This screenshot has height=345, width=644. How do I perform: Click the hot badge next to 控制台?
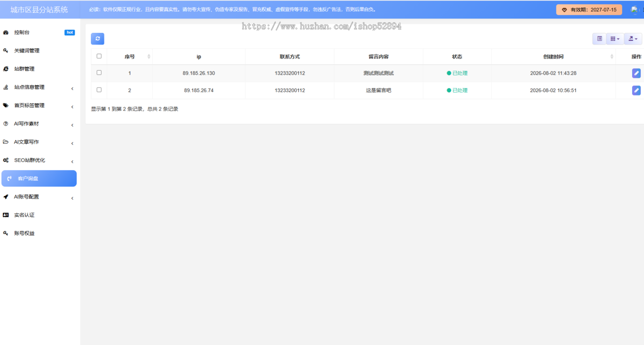[x=70, y=33]
